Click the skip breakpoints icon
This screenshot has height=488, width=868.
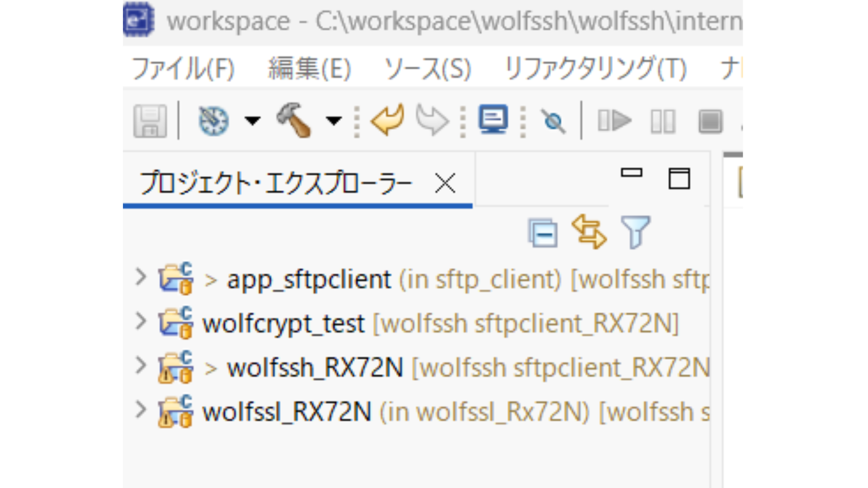pyautogui.click(x=553, y=121)
